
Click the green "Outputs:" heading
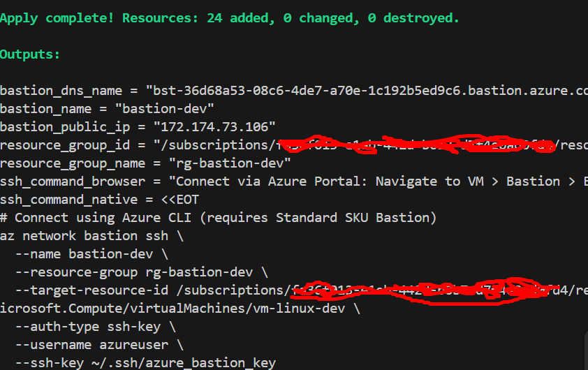pyautogui.click(x=30, y=54)
